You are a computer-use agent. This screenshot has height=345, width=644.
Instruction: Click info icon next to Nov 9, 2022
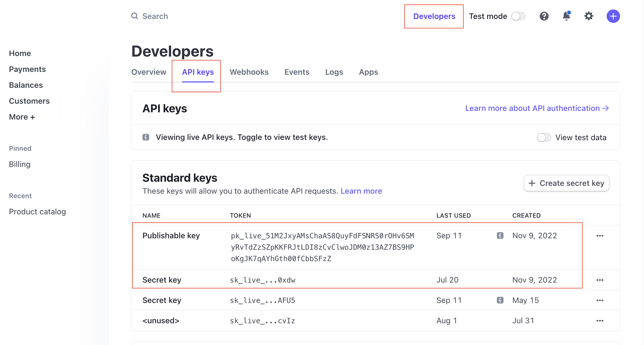500,235
